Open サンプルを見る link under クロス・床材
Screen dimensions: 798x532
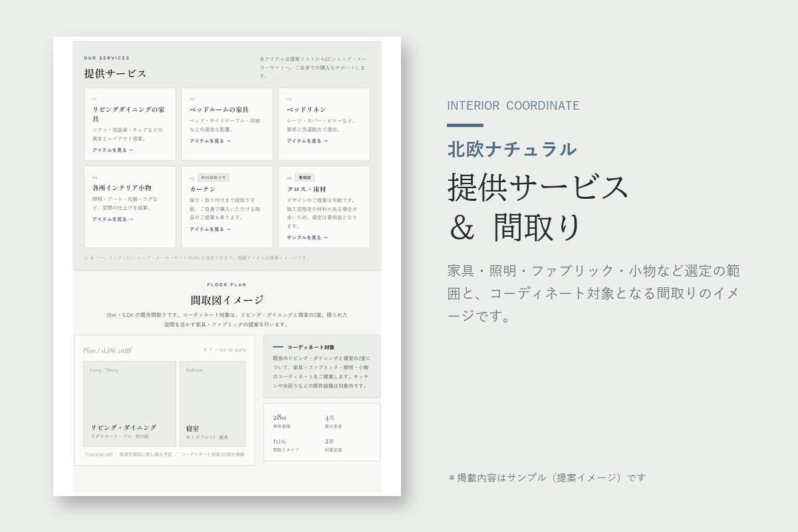307,237
